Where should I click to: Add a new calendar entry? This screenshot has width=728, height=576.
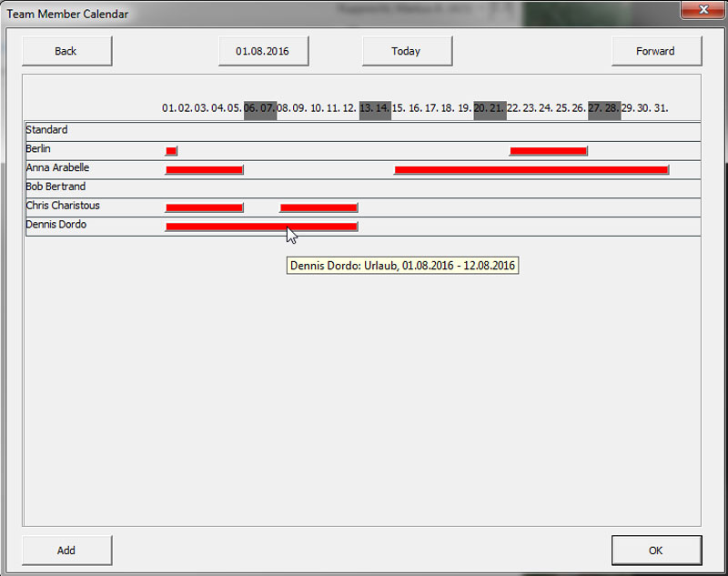tap(66, 551)
